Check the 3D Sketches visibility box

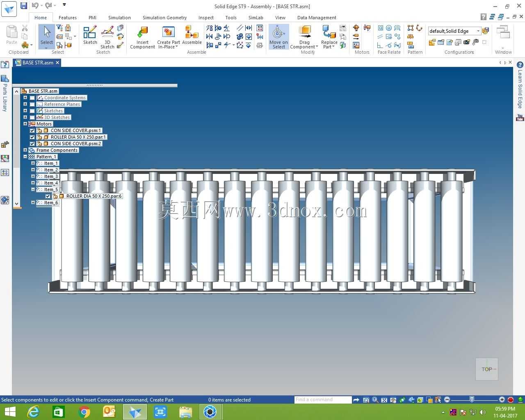tap(32, 117)
